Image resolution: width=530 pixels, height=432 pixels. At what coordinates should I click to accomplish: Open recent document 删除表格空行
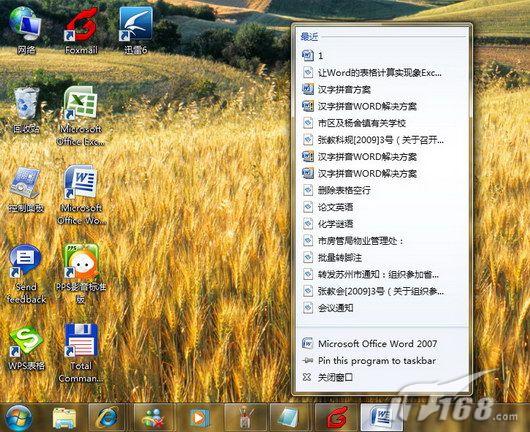point(383,190)
